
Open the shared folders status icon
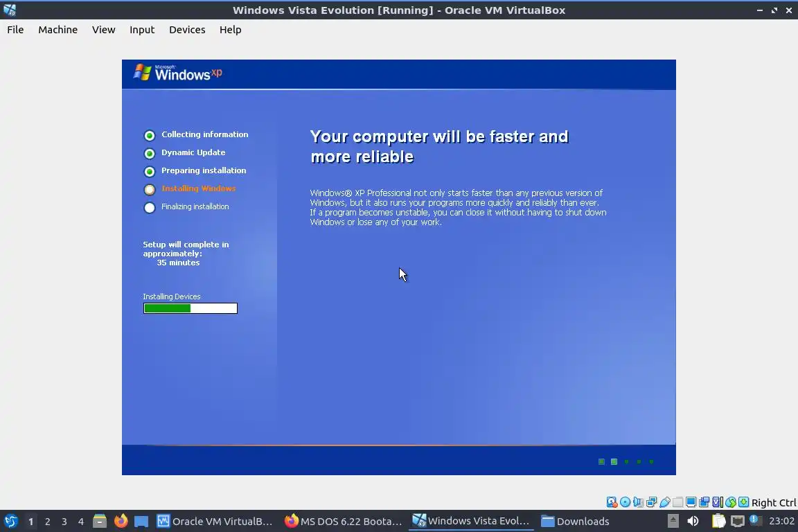click(x=678, y=502)
